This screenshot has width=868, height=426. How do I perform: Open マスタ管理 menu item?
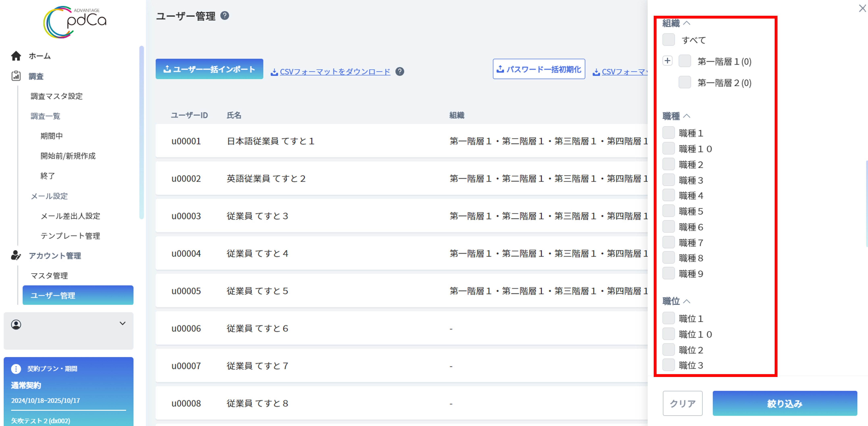(49, 276)
